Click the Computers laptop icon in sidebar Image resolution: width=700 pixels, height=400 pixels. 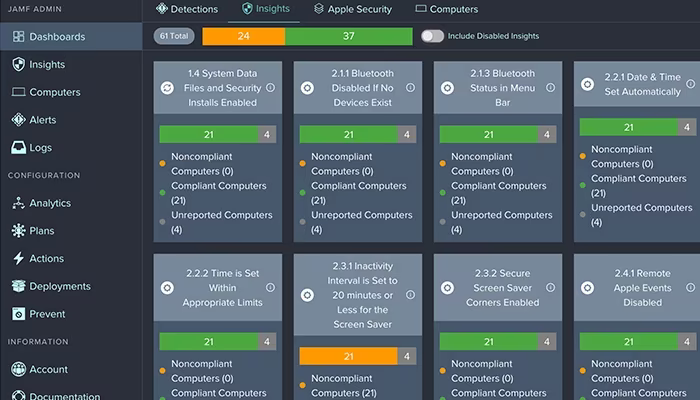[18, 92]
